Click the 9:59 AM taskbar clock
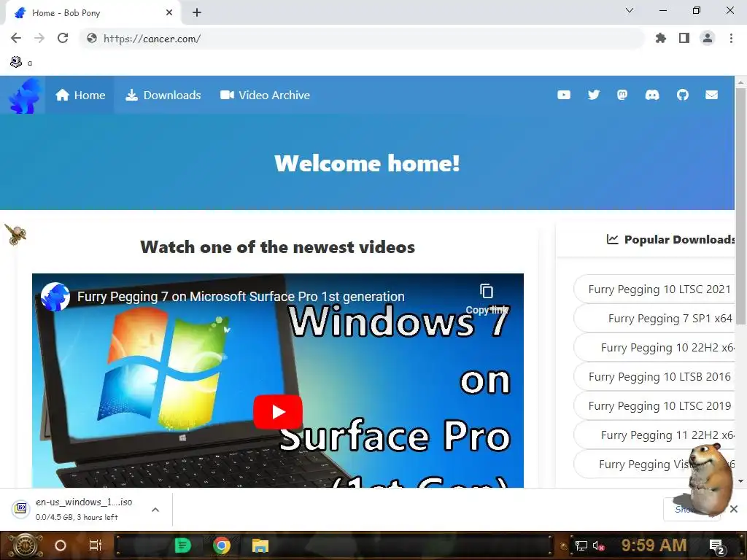This screenshot has height=560, width=747. pos(654,545)
